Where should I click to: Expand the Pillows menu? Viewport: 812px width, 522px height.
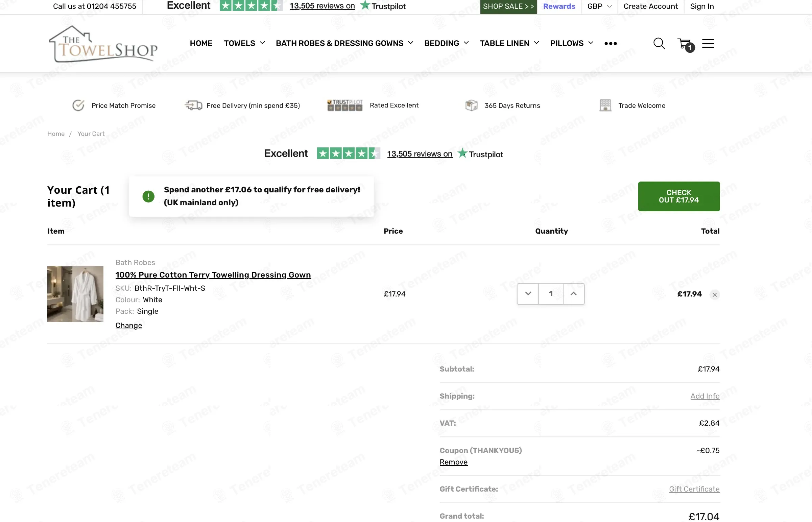(x=572, y=43)
